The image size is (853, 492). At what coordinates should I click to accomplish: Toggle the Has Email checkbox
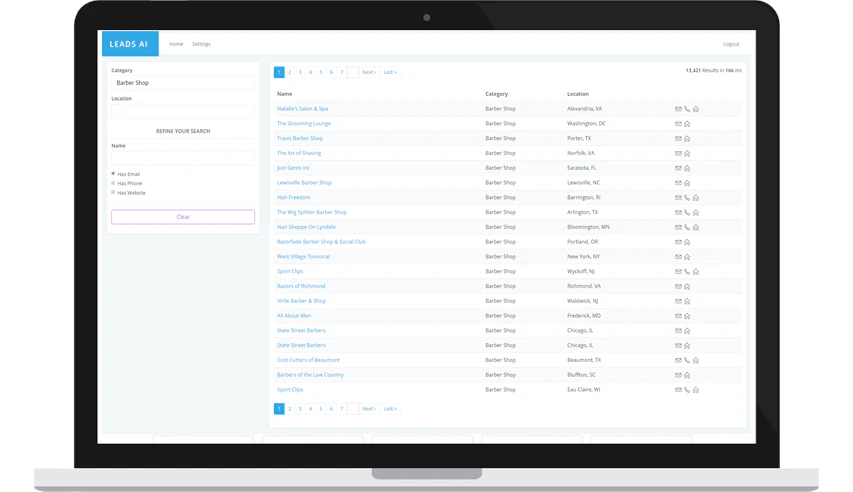click(113, 174)
